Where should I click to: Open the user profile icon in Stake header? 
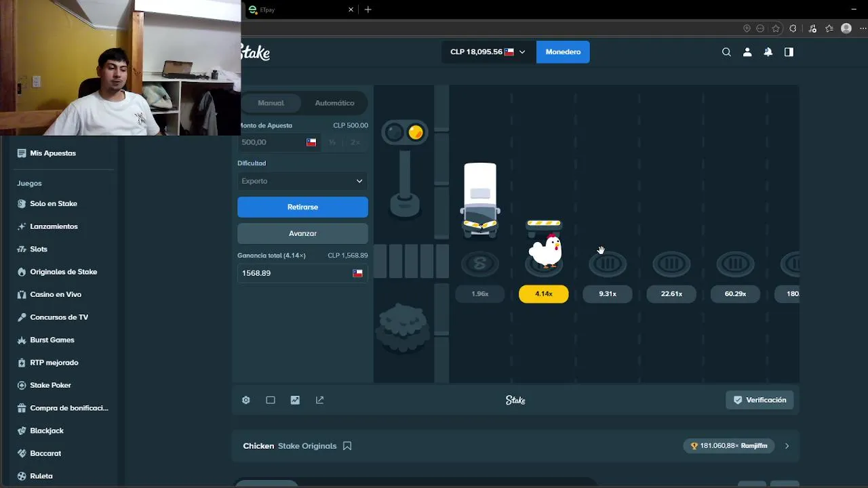click(747, 52)
